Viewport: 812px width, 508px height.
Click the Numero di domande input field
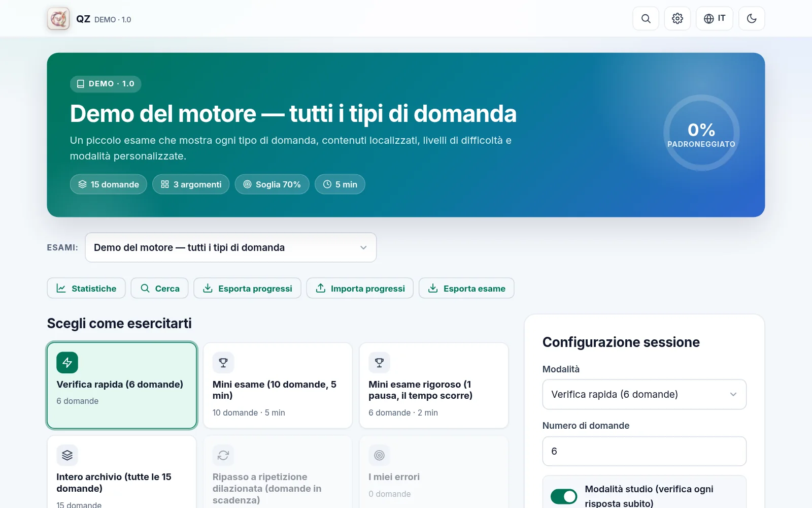coord(645,451)
